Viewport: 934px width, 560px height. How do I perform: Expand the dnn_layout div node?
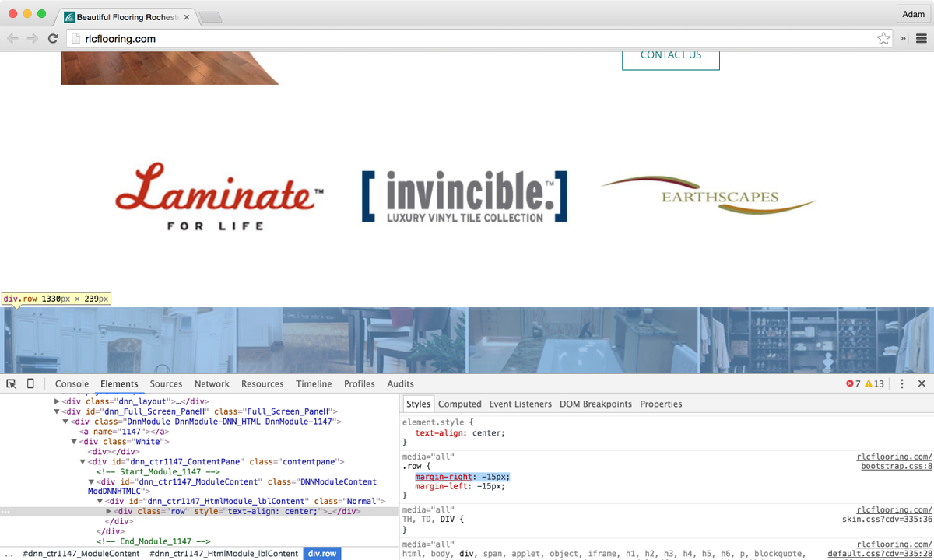57,401
